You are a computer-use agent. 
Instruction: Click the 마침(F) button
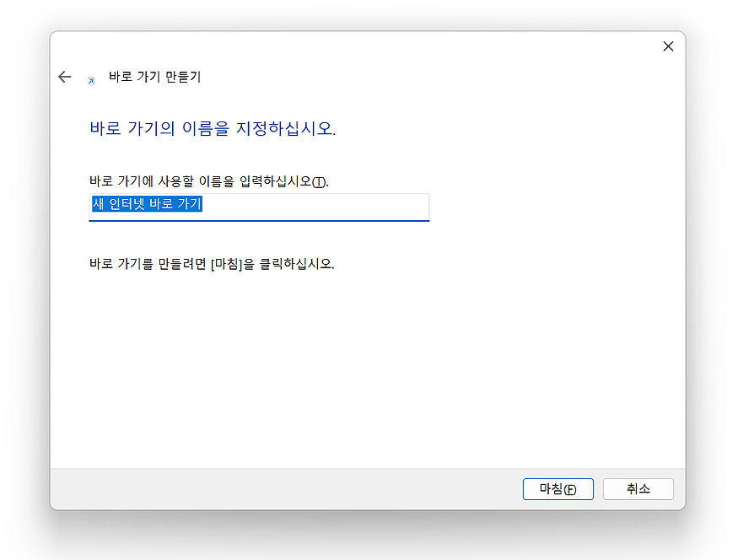pyautogui.click(x=558, y=489)
